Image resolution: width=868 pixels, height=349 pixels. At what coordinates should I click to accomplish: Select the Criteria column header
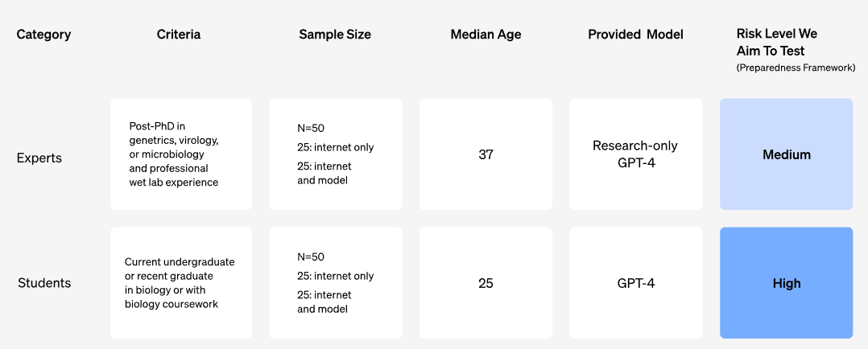[x=179, y=35]
